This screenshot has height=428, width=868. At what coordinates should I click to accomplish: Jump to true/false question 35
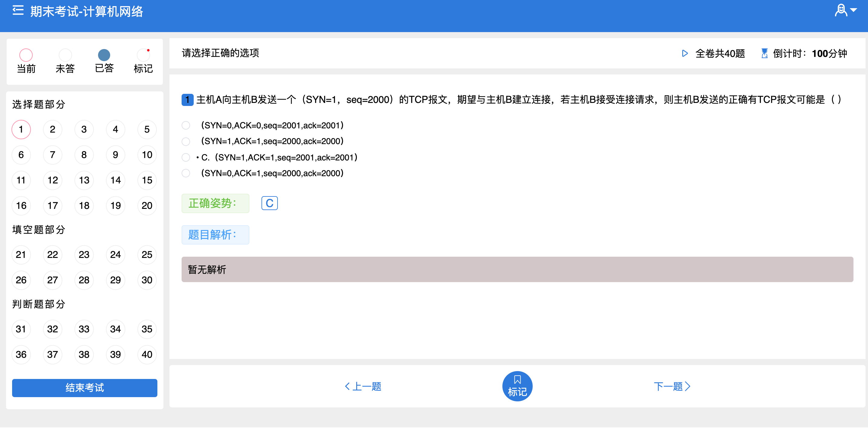coord(147,329)
